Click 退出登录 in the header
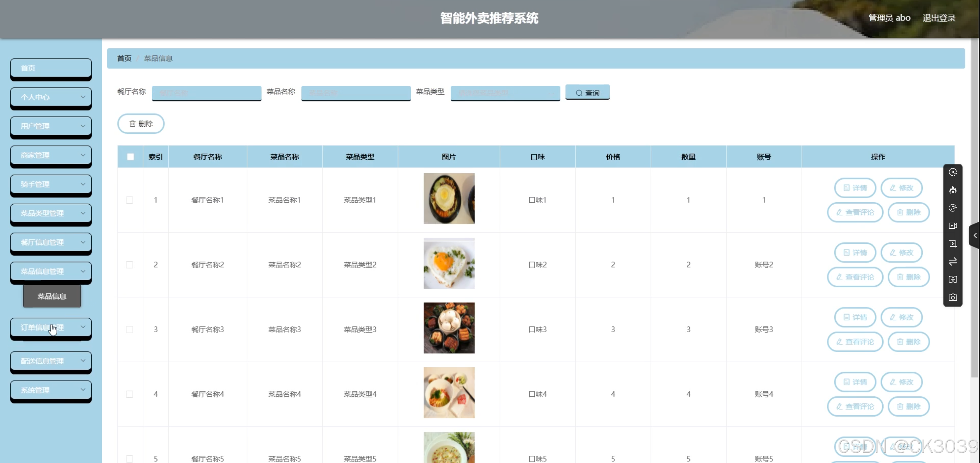This screenshot has height=463, width=980. (938, 18)
